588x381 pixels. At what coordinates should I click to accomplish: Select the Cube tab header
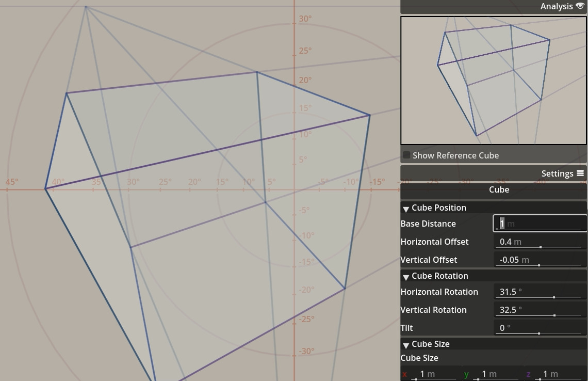point(494,189)
